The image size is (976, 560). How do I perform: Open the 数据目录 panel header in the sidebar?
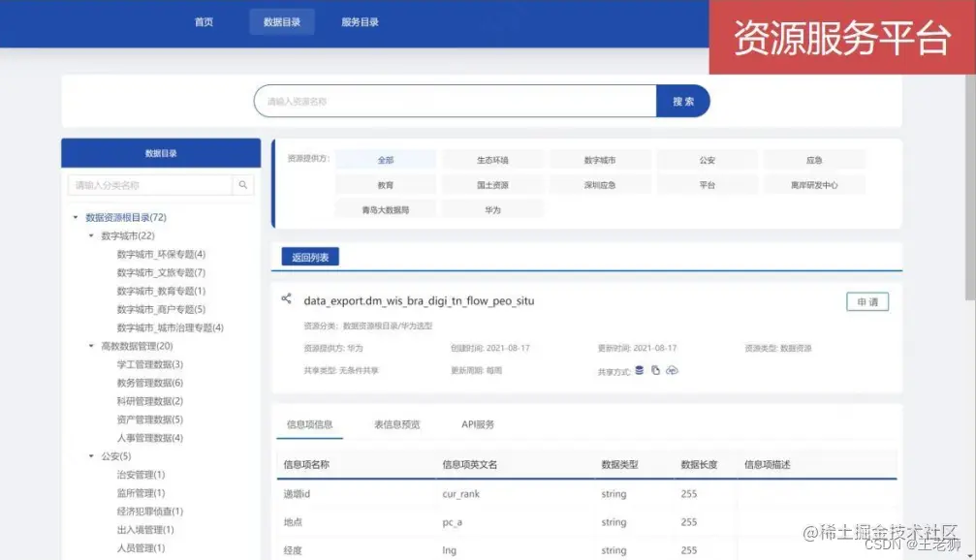tap(160, 152)
